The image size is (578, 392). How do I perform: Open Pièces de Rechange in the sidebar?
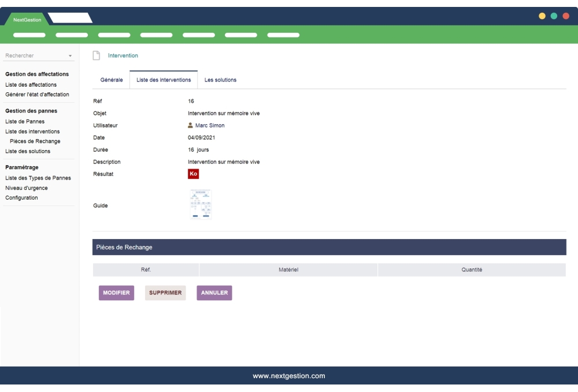point(35,140)
